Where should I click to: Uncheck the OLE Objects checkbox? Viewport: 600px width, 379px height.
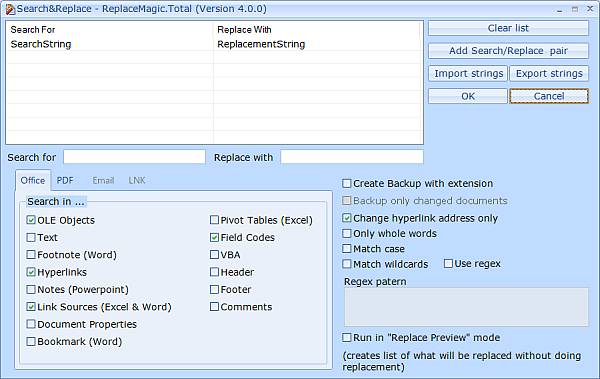(31, 220)
